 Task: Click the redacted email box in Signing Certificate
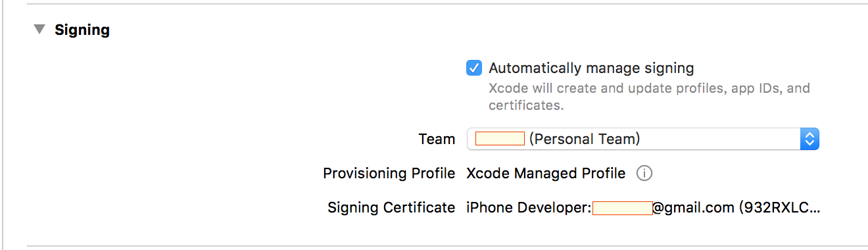tap(622, 208)
